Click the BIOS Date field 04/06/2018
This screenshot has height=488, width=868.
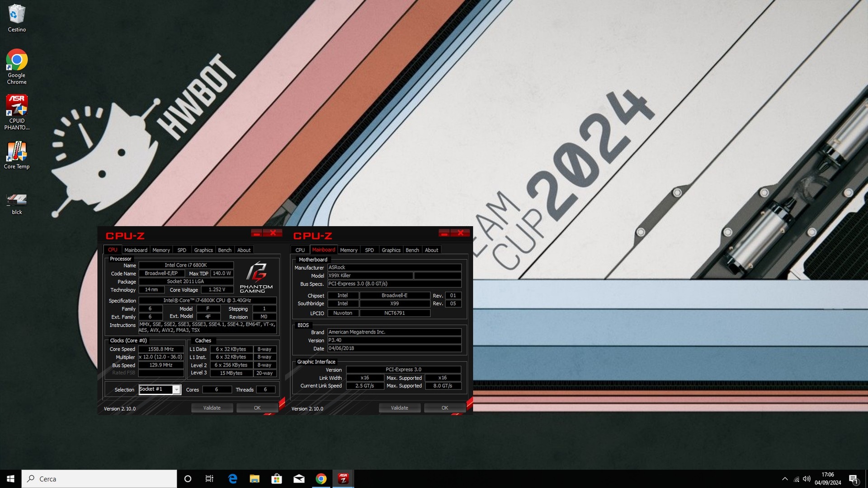point(394,348)
